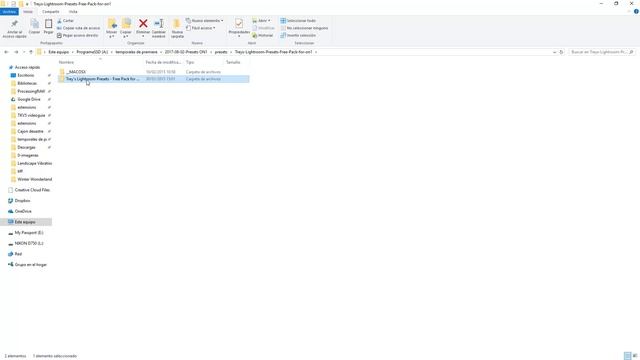Open Creative Cloud Files in sidebar

(32, 190)
